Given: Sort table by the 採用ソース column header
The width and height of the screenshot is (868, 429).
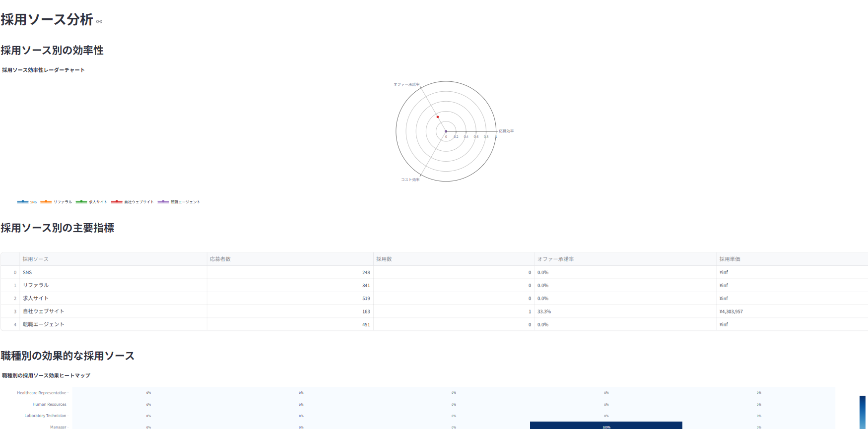Looking at the screenshot, I should pos(113,259).
